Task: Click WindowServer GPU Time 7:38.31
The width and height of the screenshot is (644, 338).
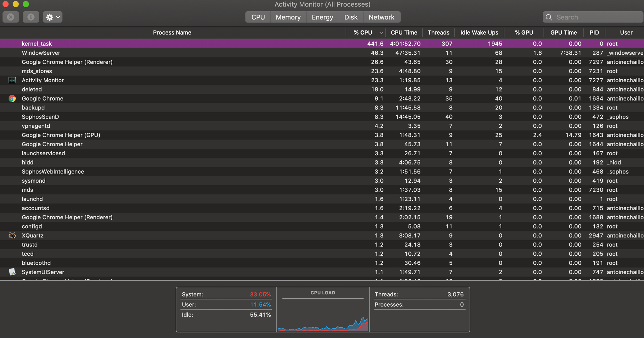Action: 570,53
